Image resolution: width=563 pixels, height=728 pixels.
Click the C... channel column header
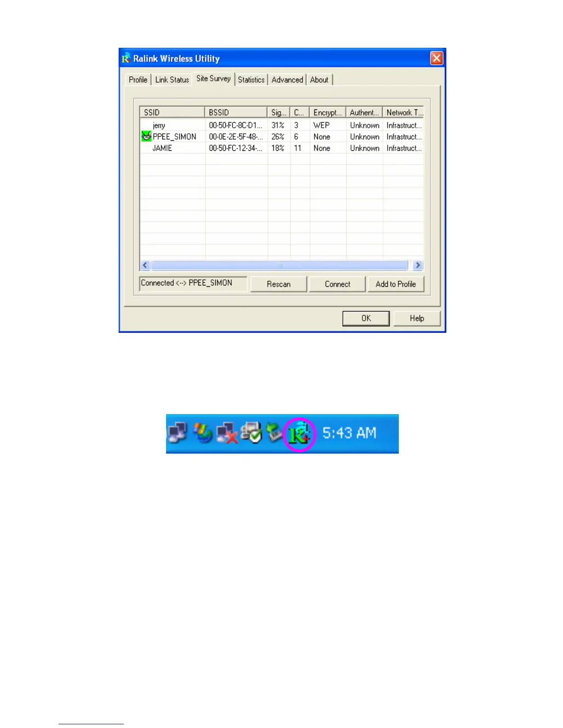coord(300,112)
